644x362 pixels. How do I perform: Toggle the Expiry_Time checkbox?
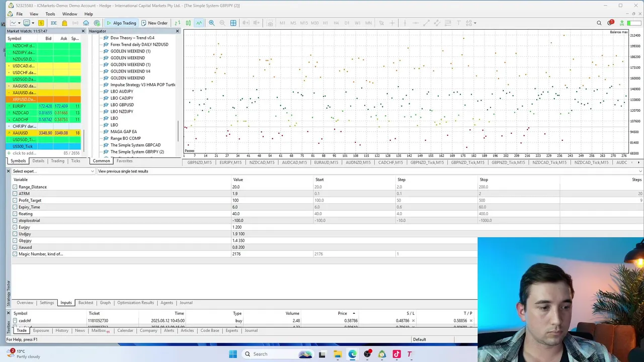tap(15, 207)
